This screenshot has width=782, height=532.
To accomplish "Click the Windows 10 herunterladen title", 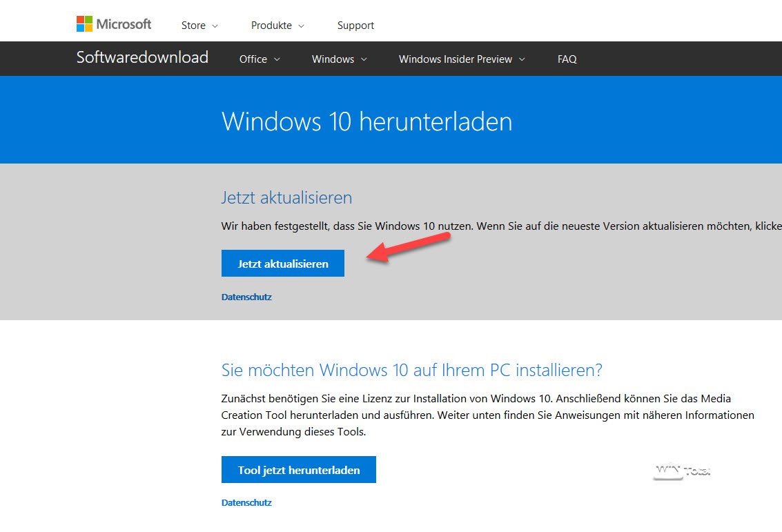I will [366, 121].
